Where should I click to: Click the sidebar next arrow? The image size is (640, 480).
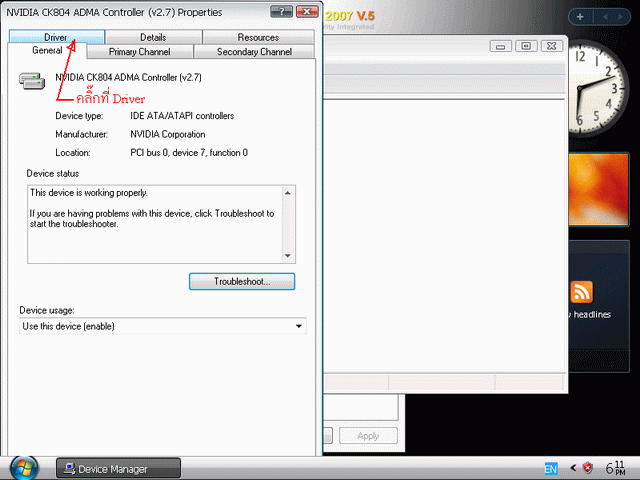coord(621,17)
